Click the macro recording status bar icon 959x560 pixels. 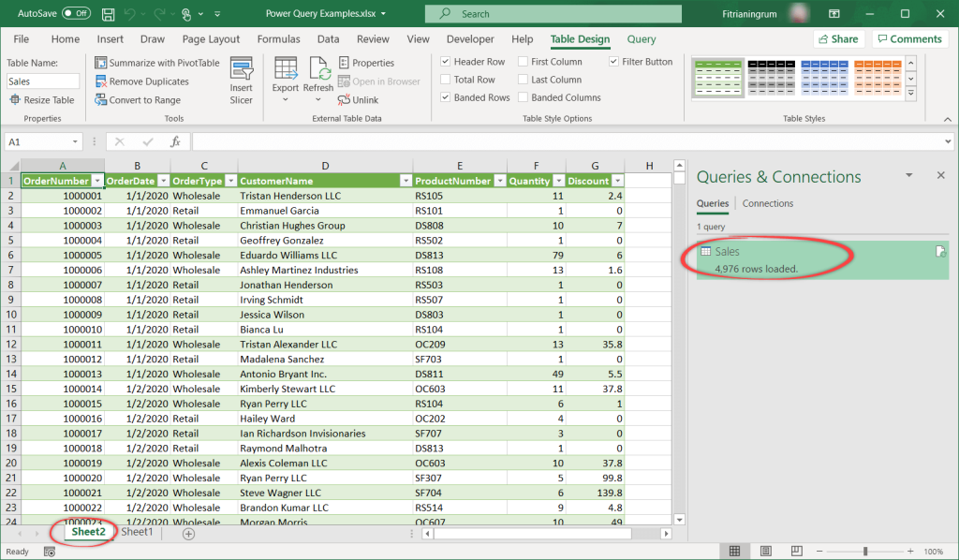(x=50, y=552)
